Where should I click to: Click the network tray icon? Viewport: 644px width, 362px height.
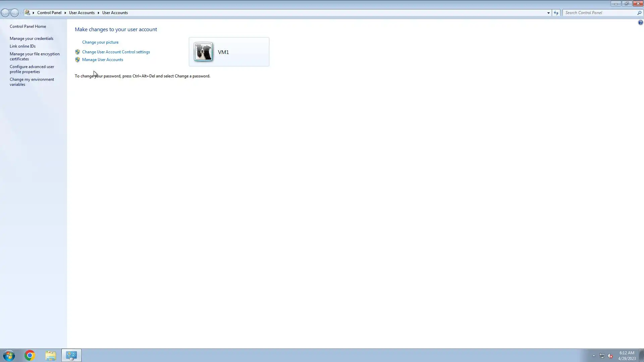pos(602,356)
